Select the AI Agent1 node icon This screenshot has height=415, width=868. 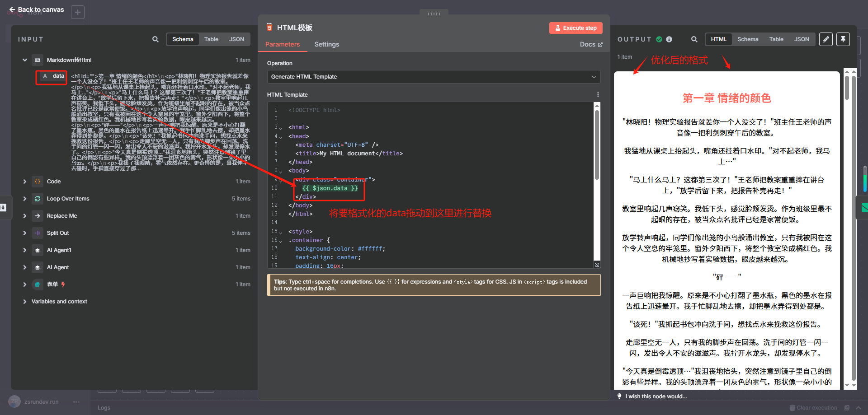tap(37, 250)
